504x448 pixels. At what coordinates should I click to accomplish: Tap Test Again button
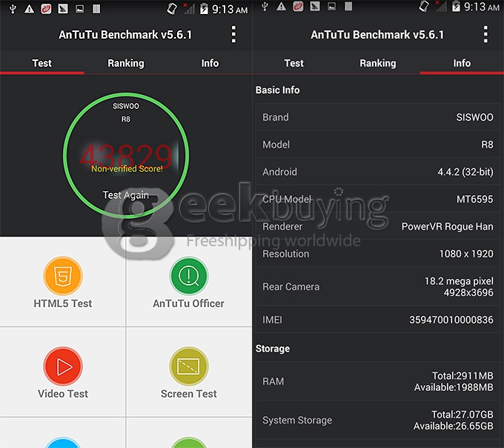(126, 195)
